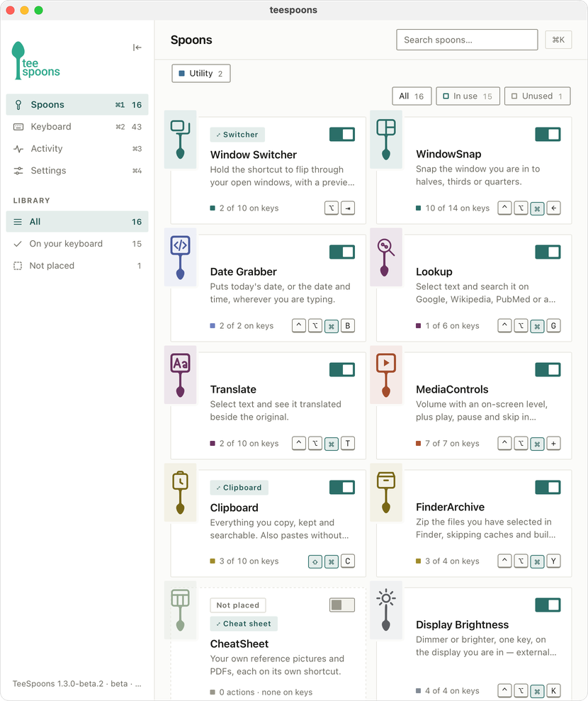Disable the Window Switcher toggle

(x=341, y=134)
